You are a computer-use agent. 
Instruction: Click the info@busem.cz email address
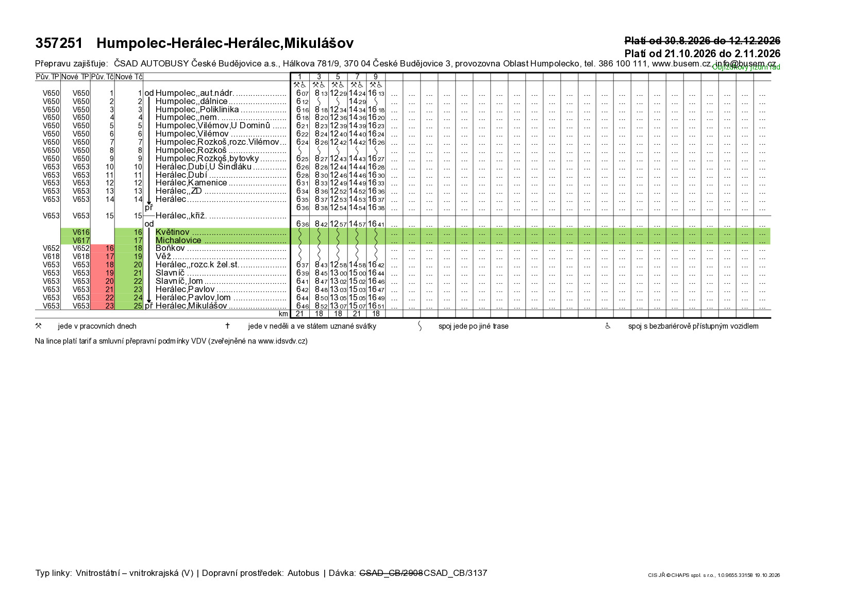(x=745, y=64)
